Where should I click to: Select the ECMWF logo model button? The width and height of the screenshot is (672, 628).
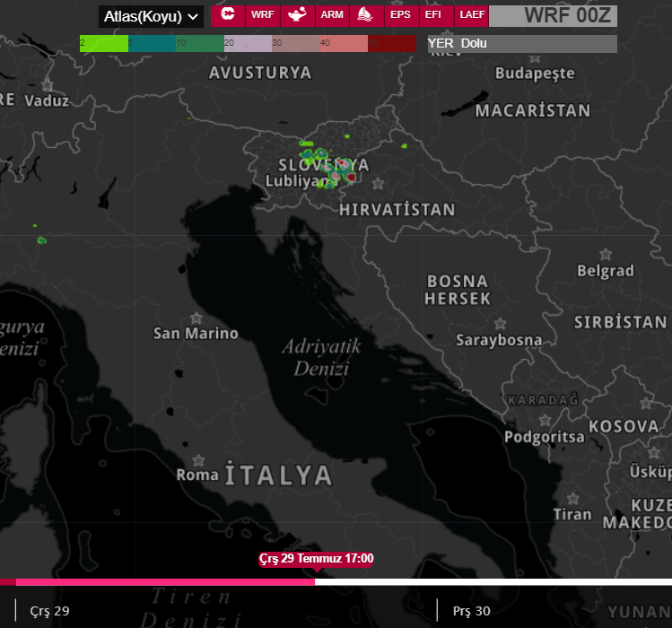point(228,16)
